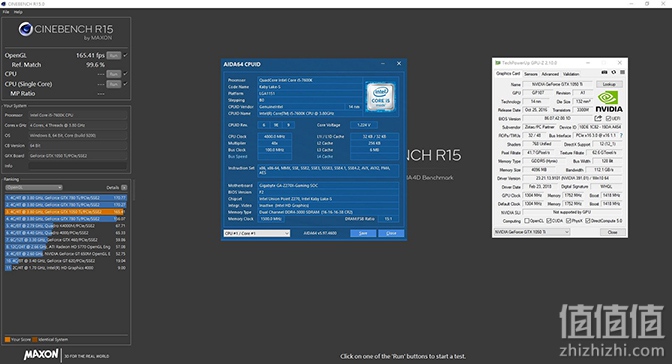Click the Cinebench R15 sphere logo
This screenshot has width=672, height=364.
[x=26, y=29]
